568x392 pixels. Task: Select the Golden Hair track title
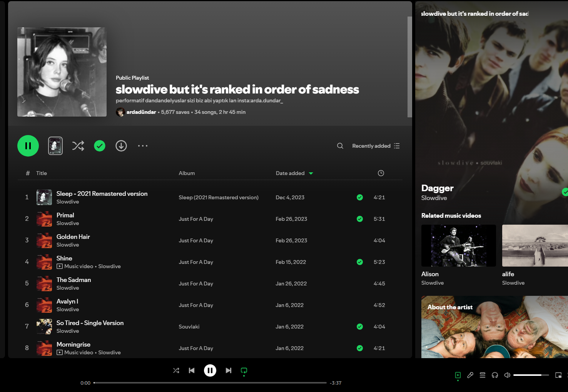click(x=73, y=237)
